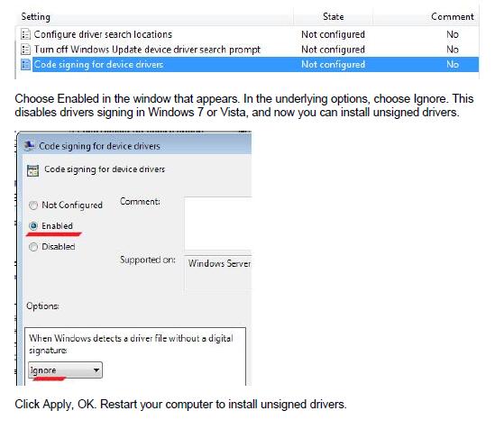Select the Not Configured radio button
Screen dimensions: 504x429
33,205
